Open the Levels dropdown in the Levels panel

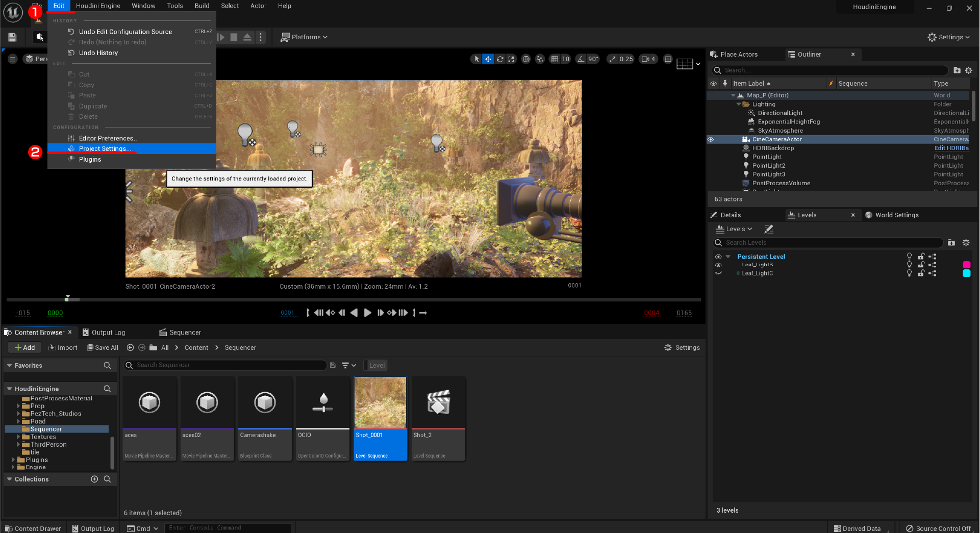734,229
